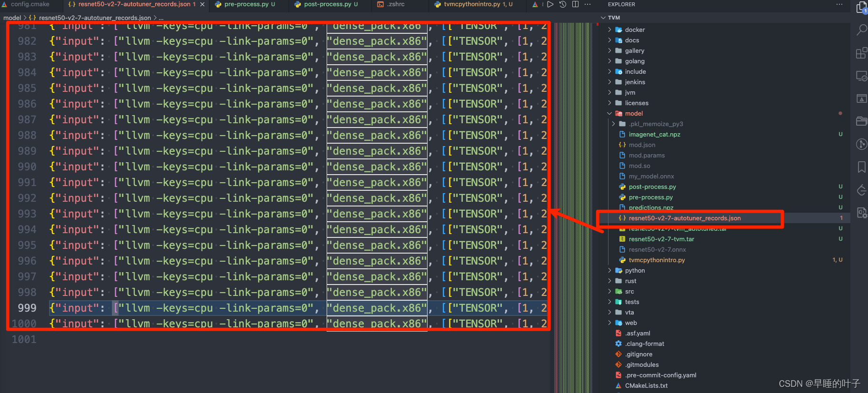Viewport: 868px width, 393px height.
Task: Switch to the tvmcpythonintro.py tab
Action: pyautogui.click(x=478, y=4)
